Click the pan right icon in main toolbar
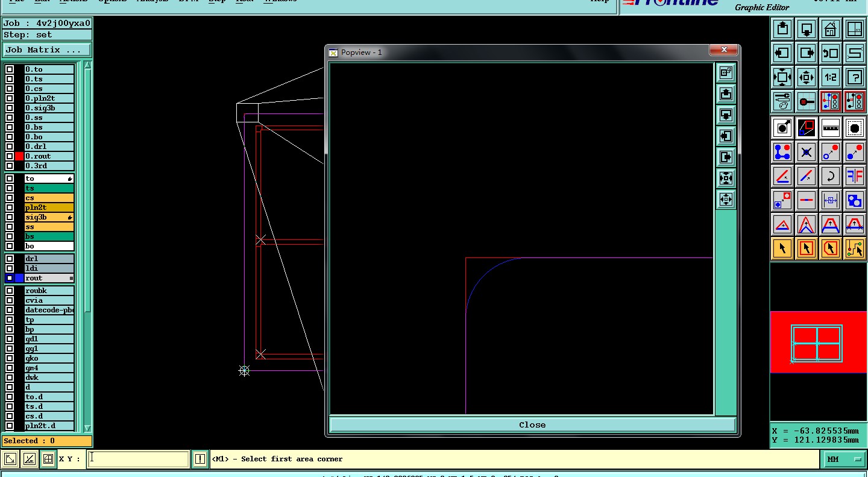 [807, 52]
